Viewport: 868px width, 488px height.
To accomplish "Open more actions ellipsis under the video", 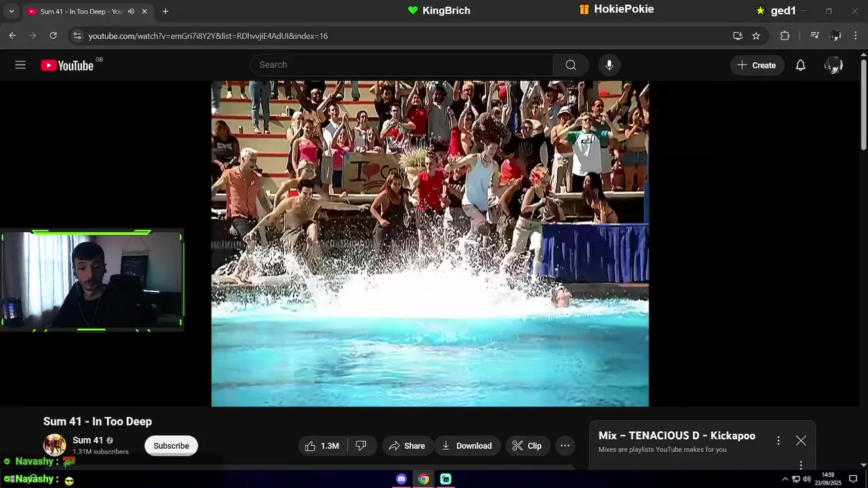I will click(x=565, y=445).
